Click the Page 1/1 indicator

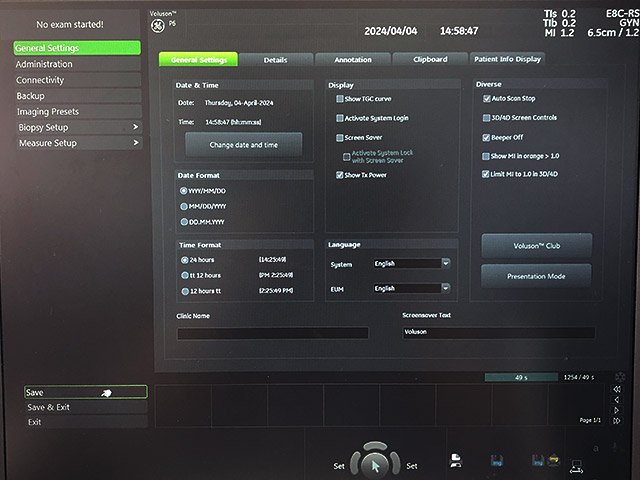[590, 420]
